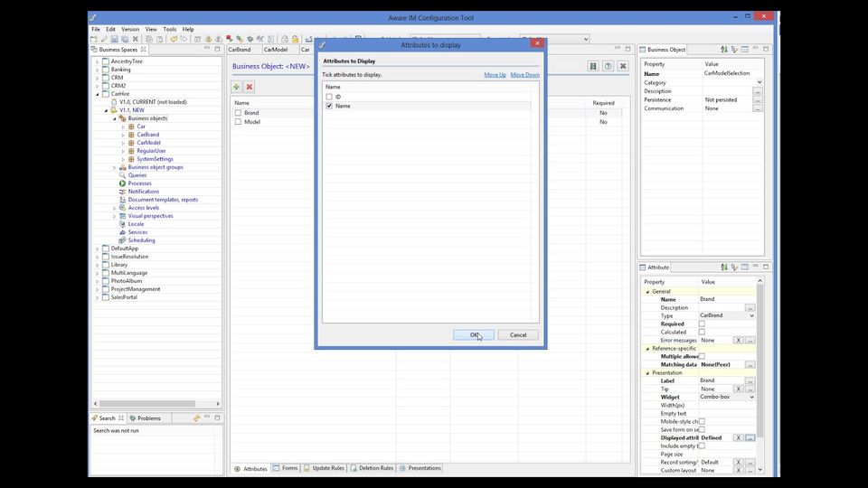Collapse the General property section
Screen dimensions: 868x488
coord(647,292)
